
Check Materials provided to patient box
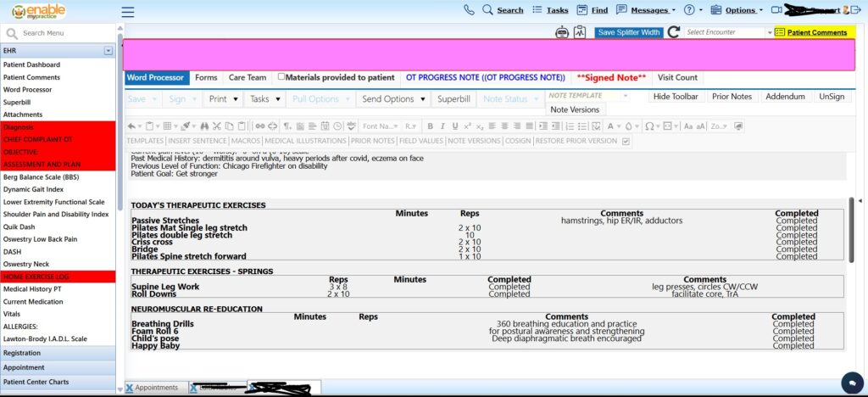tap(281, 76)
